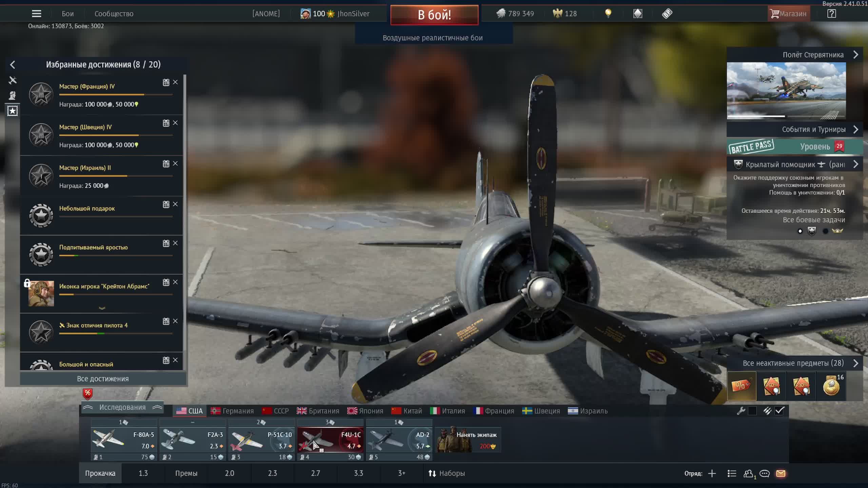Open the friends contacts icon
The image size is (868, 488).
[748, 473]
